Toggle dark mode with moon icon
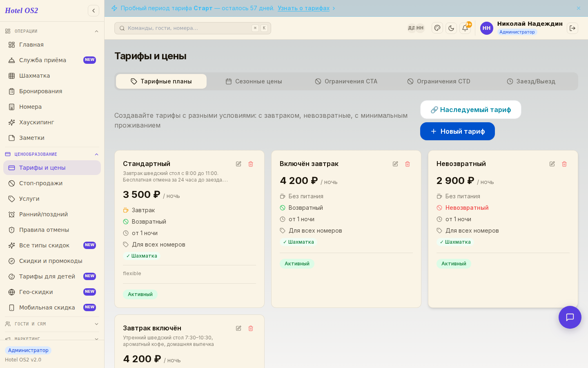588x368 pixels. pos(451,28)
